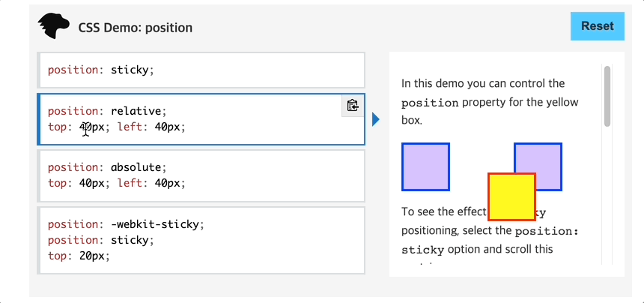Screen dimensions: 644x303
Task: Choose the -webkit-sticky code block
Action: (x=201, y=241)
